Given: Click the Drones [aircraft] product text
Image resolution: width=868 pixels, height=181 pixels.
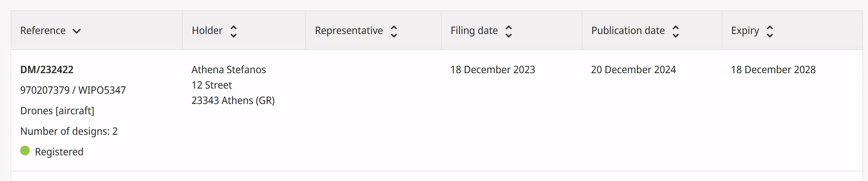Looking at the screenshot, I should point(57,111).
